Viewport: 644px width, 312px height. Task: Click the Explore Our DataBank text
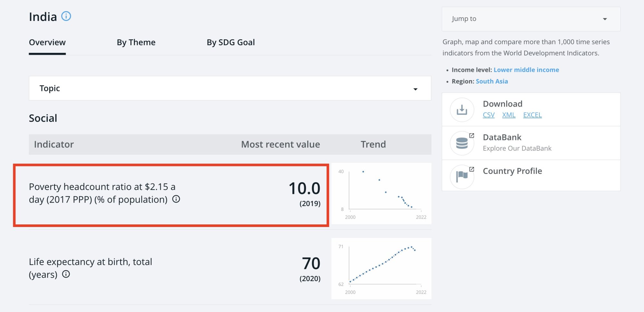[517, 148]
